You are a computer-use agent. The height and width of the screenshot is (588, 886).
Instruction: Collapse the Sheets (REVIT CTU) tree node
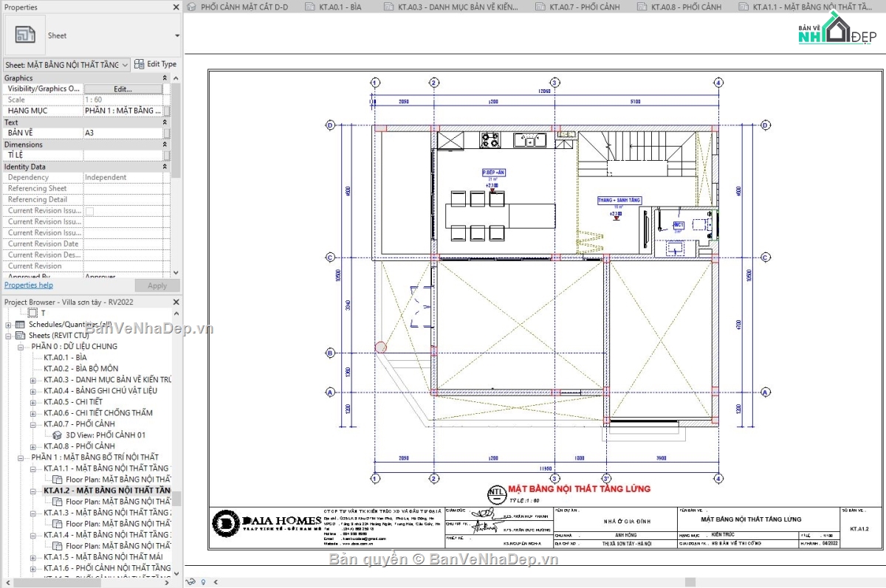(9, 336)
